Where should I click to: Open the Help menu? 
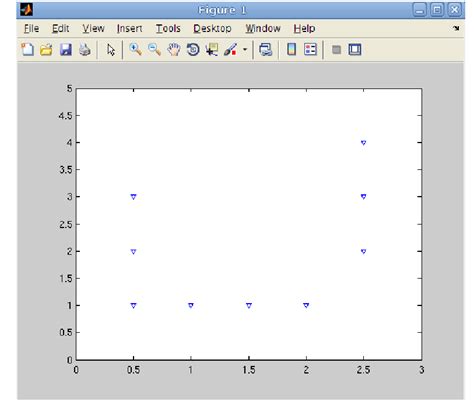(304, 28)
